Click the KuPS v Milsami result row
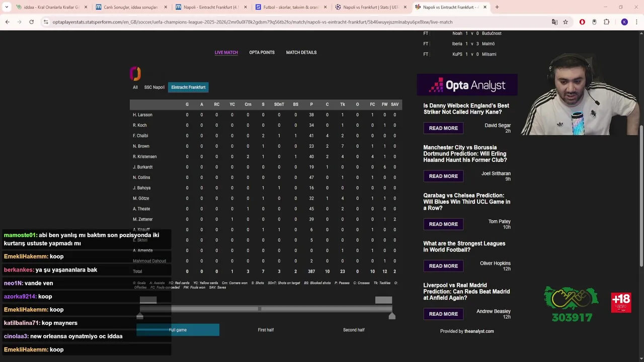The height and width of the screenshot is (362, 644). 467,54
